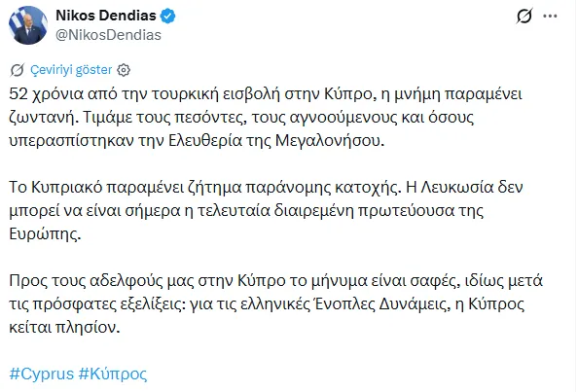
Task: Open the three-dot more options menu
Action: coord(550,17)
